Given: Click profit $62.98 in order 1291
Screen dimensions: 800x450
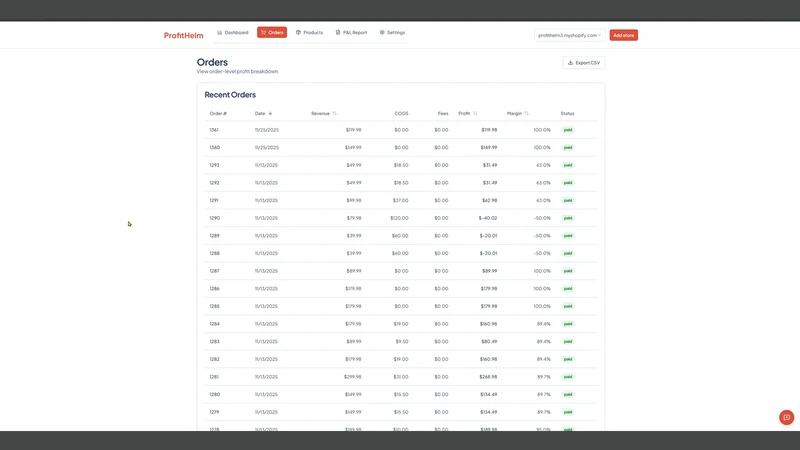Looking at the screenshot, I should pyautogui.click(x=490, y=201).
